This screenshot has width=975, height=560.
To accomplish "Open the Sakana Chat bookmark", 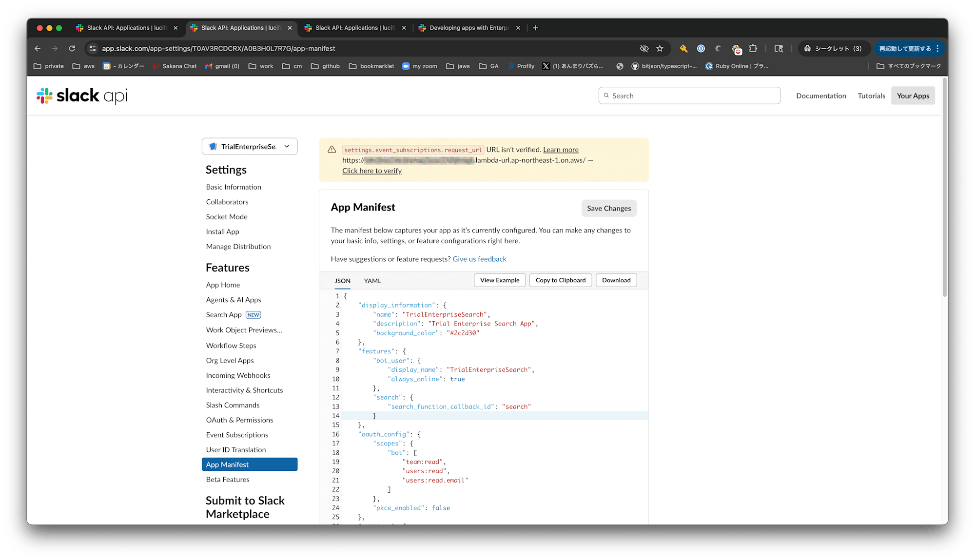I will [175, 66].
